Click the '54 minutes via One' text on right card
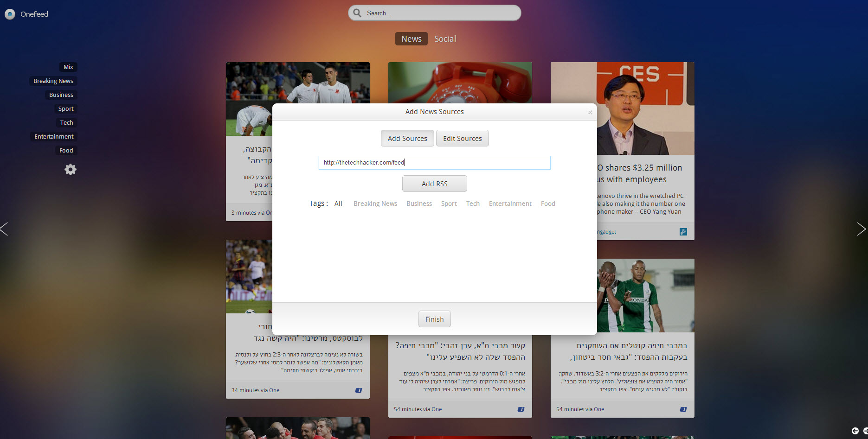Screen dimensions: 868x439 click(580, 409)
